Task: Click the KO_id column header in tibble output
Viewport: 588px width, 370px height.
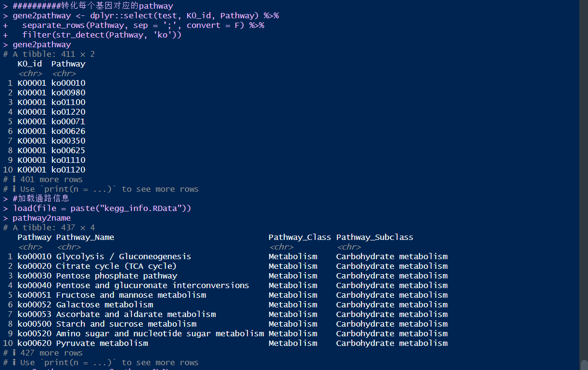Action: click(30, 64)
